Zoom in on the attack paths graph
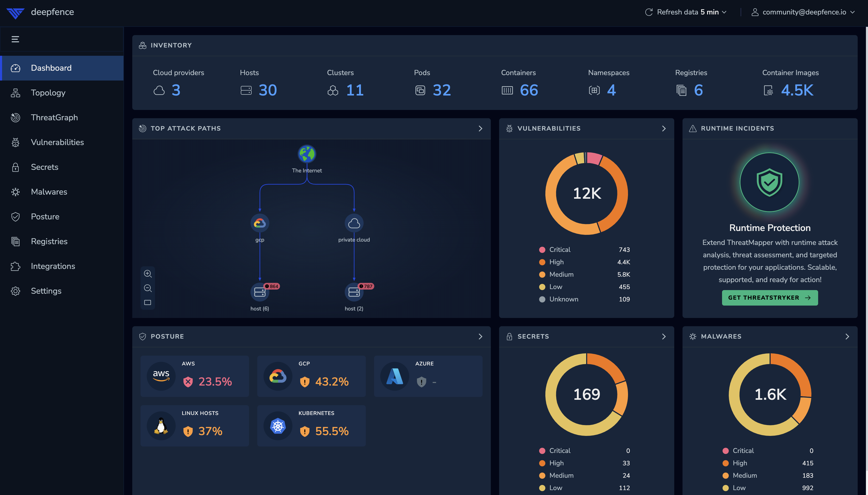Viewport: 868px width, 495px height. click(x=148, y=274)
